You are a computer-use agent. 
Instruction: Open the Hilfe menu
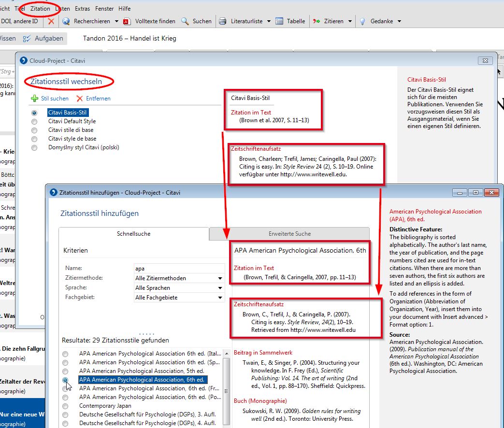coord(124,9)
